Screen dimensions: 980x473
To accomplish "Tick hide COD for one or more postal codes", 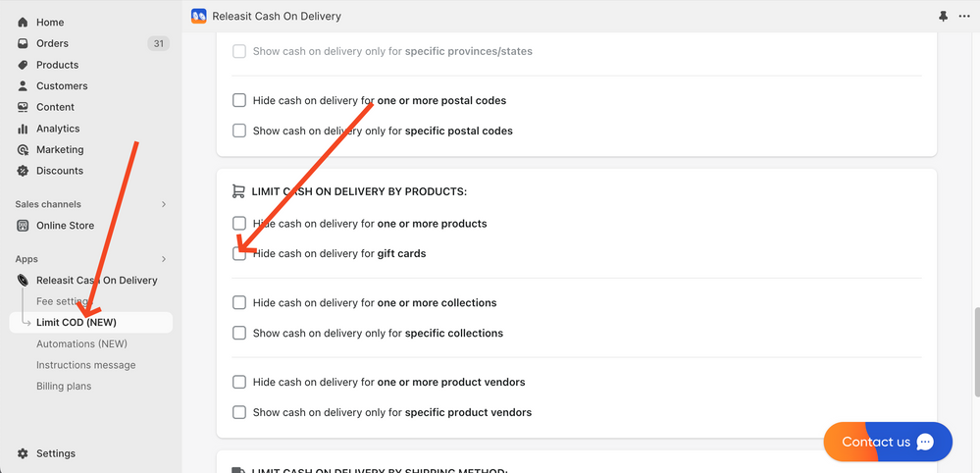I will click(x=239, y=100).
